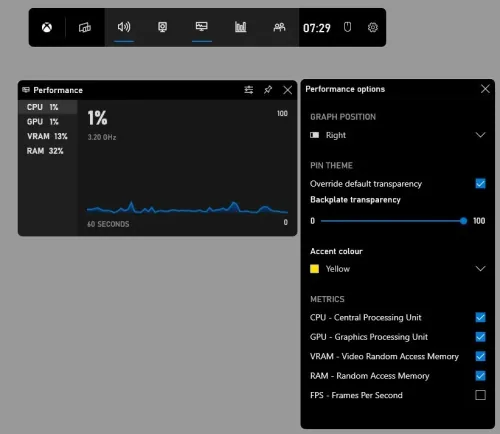This screenshot has height=434, width=500.
Task: Disable VRAM - Video Random Access Memory metric
Action: (480, 356)
